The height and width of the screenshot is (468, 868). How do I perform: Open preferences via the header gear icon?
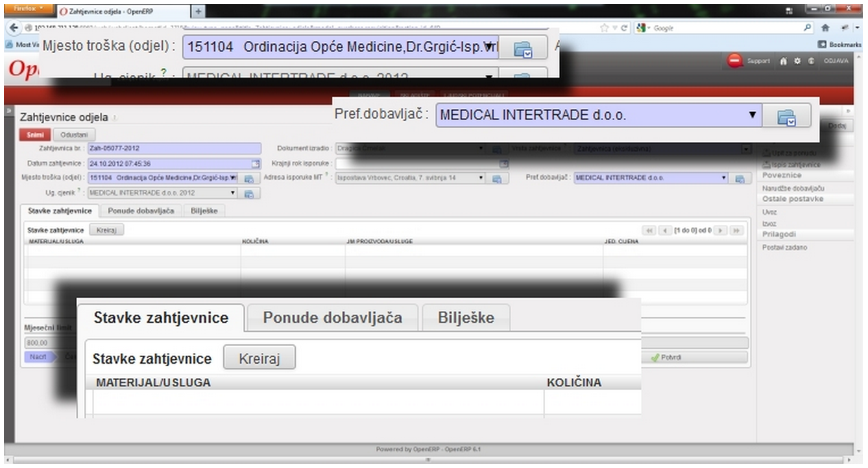(797, 61)
